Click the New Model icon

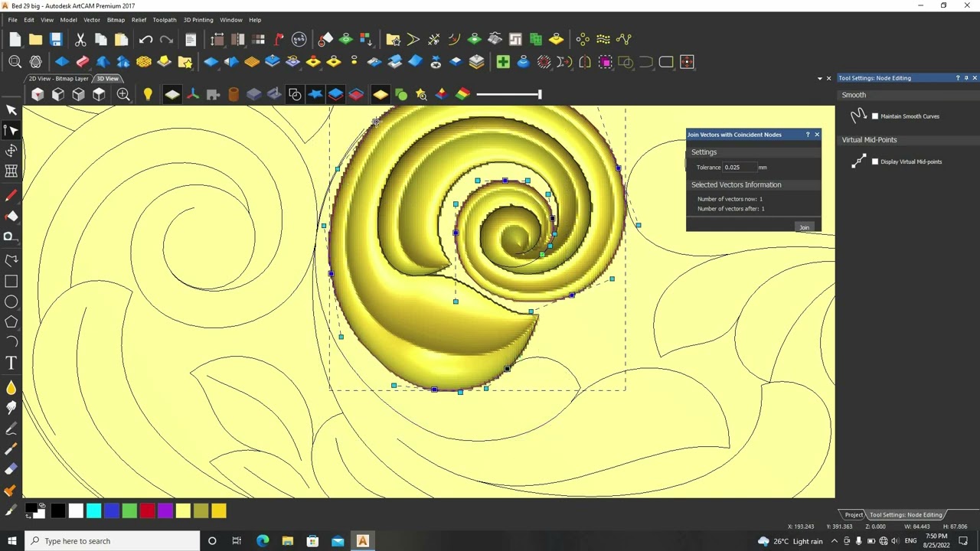pos(15,39)
